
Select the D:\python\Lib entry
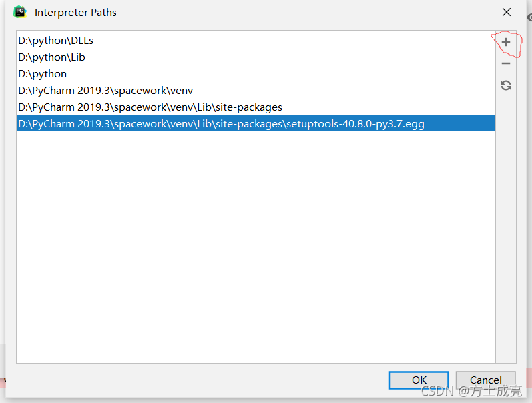point(52,57)
